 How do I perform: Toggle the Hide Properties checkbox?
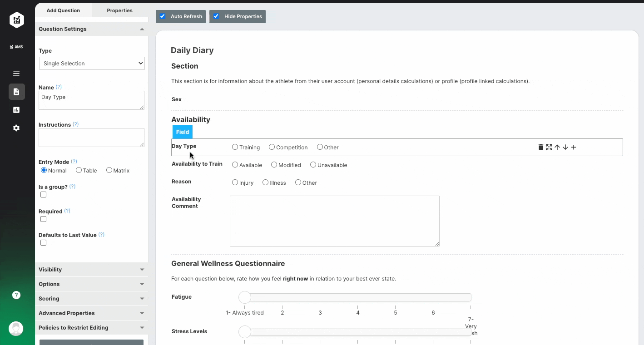pos(216,16)
